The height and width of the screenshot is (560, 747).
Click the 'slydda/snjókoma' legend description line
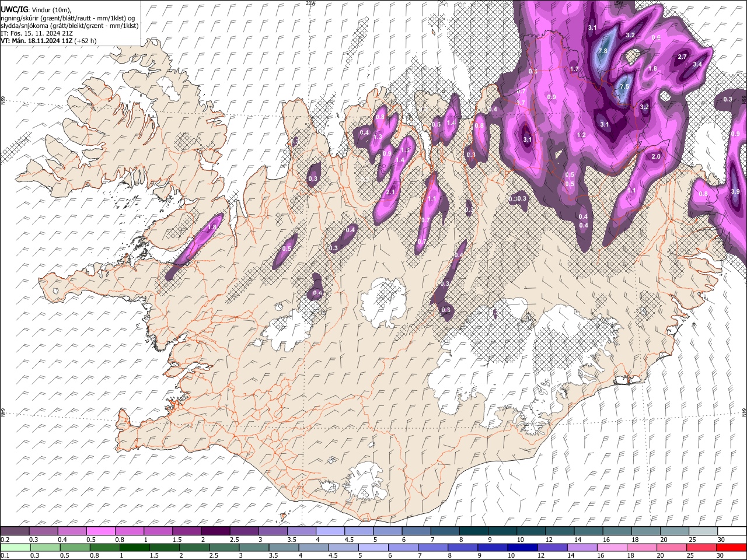click(69, 26)
